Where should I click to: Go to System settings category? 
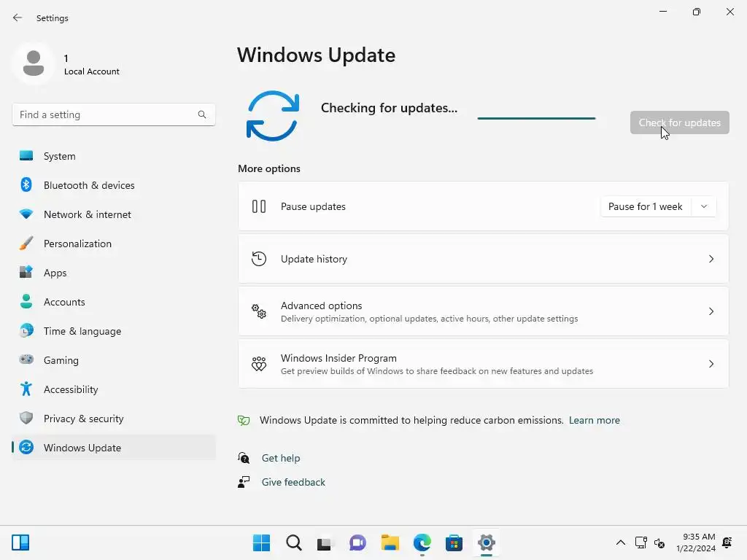[x=114, y=156]
